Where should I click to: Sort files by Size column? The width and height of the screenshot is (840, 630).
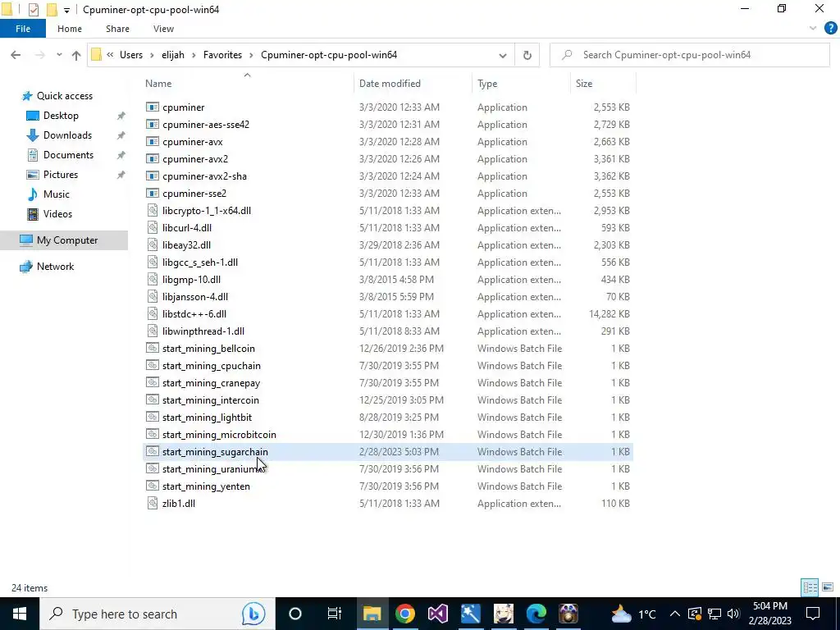583,83
